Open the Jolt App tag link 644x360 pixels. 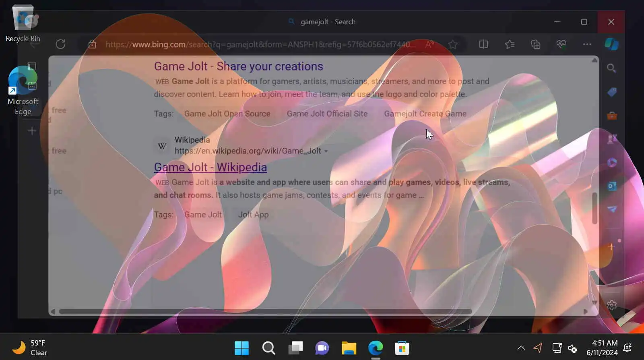click(x=253, y=215)
